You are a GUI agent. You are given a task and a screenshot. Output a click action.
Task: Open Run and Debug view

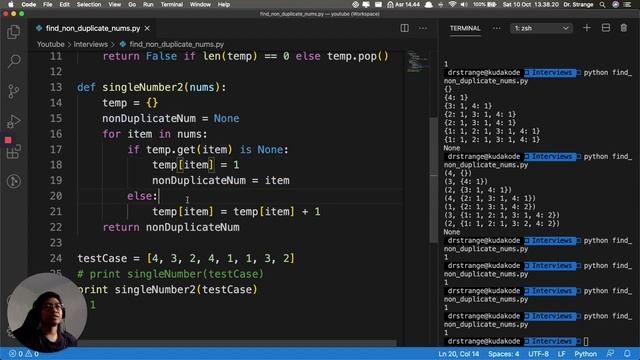tap(13, 121)
